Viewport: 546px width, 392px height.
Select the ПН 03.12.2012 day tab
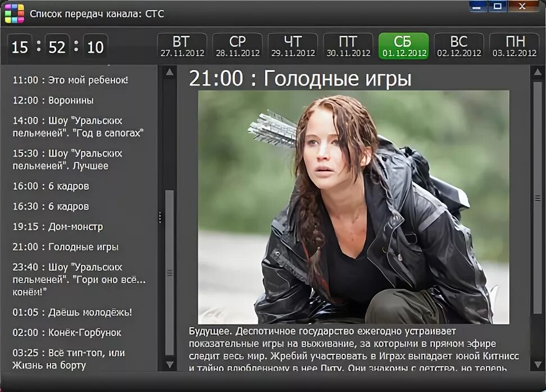[515, 46]
